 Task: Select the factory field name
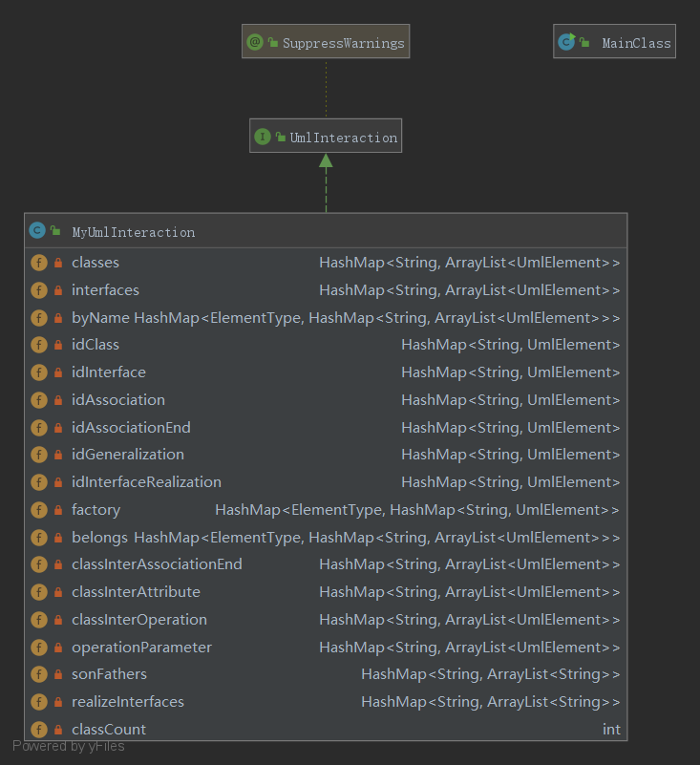click(x=96, y=510)
